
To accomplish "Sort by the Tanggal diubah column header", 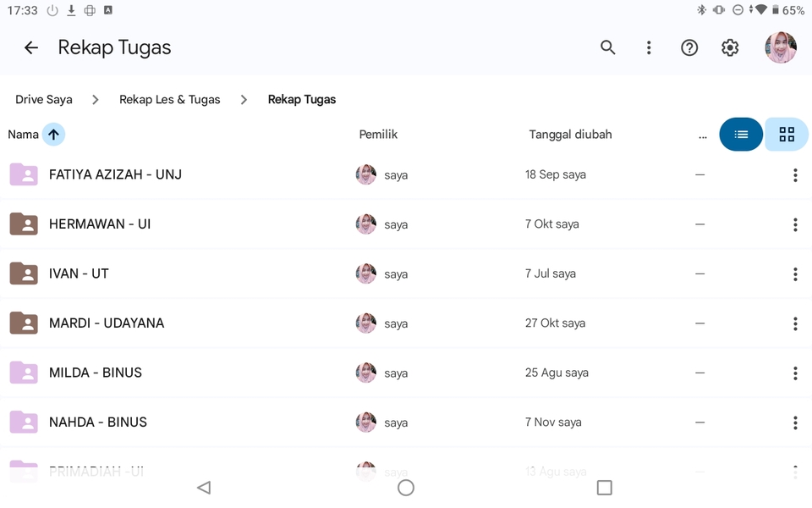I will tap(570, 135).
